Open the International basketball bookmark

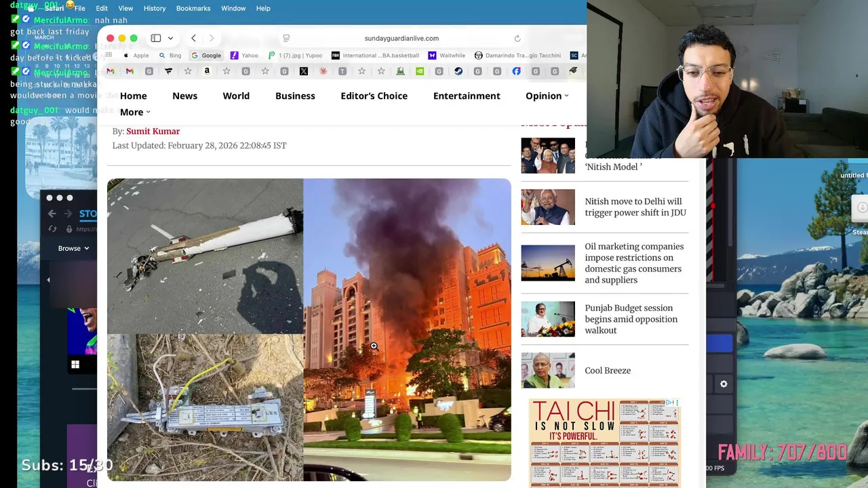coord(375,56)
